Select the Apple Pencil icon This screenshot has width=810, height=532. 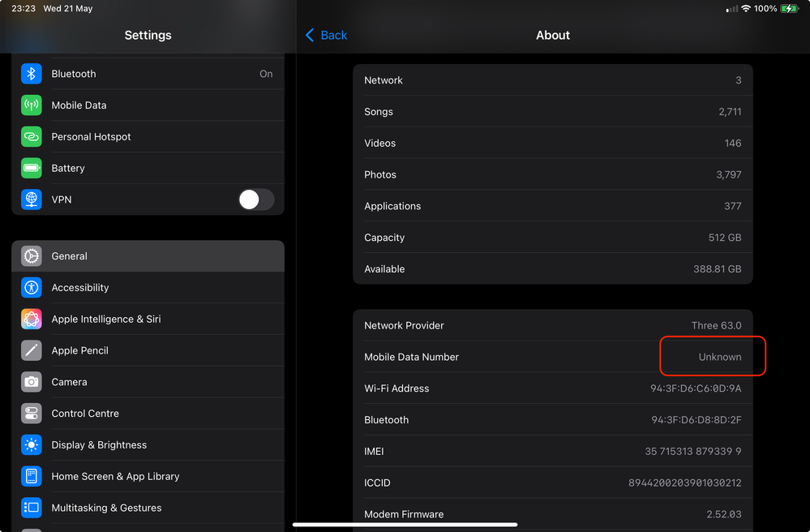pos(31,350)
